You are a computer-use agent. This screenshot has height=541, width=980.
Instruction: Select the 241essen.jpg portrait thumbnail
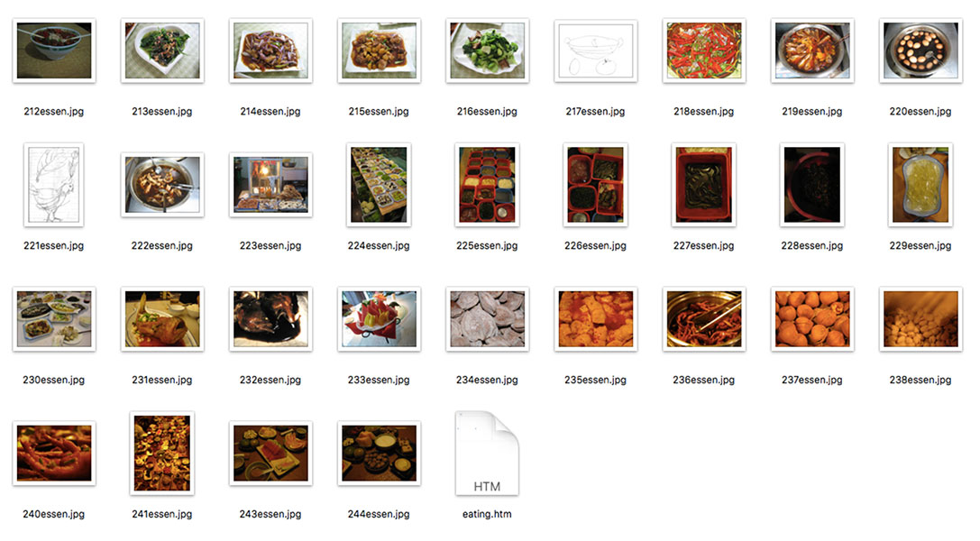point(162,453)
